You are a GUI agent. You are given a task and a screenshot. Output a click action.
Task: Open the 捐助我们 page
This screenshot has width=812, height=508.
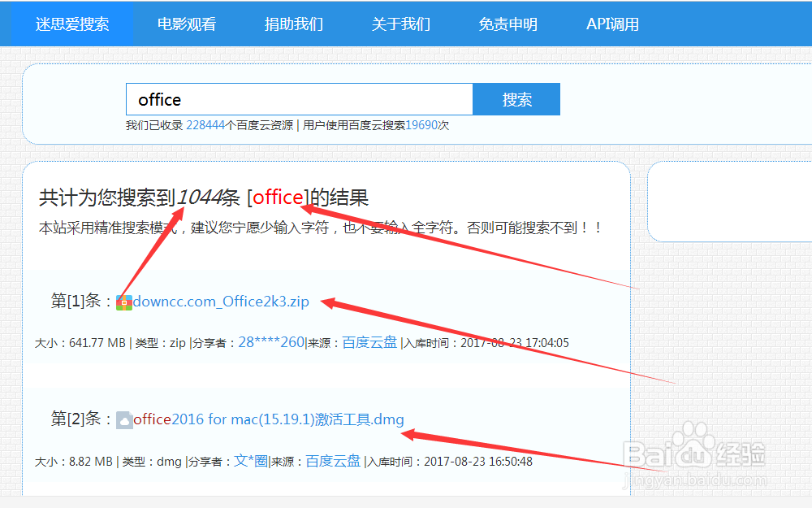293,24
